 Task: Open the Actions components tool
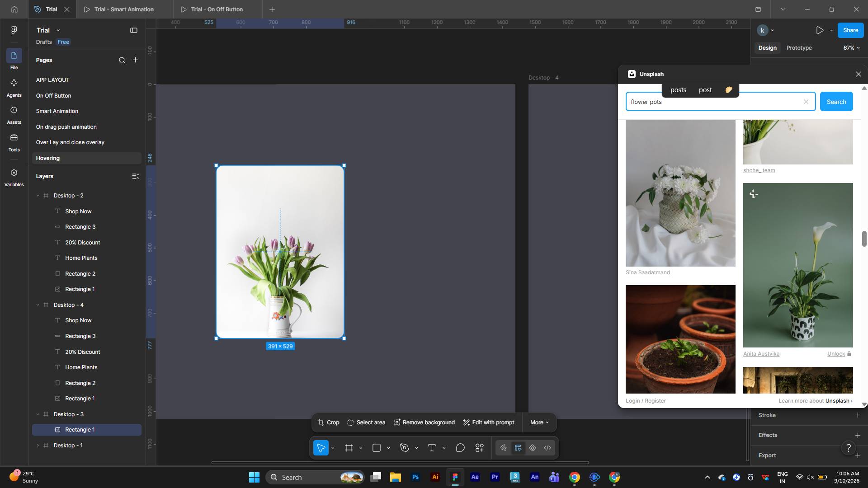(x=480, y=448)
